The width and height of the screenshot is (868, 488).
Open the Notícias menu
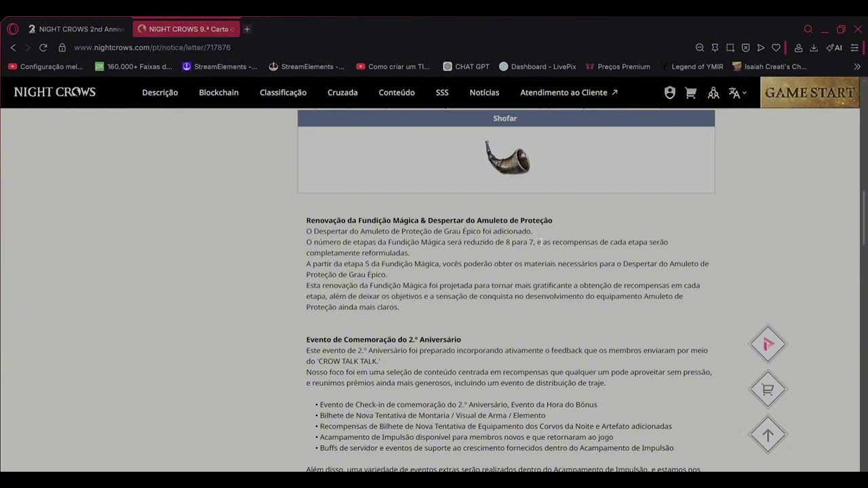coord(484,93)
